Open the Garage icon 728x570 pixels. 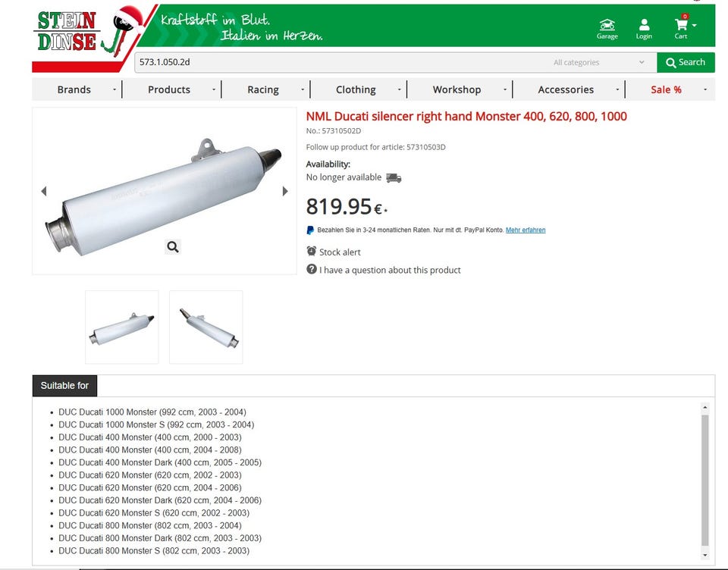point(607,26)
